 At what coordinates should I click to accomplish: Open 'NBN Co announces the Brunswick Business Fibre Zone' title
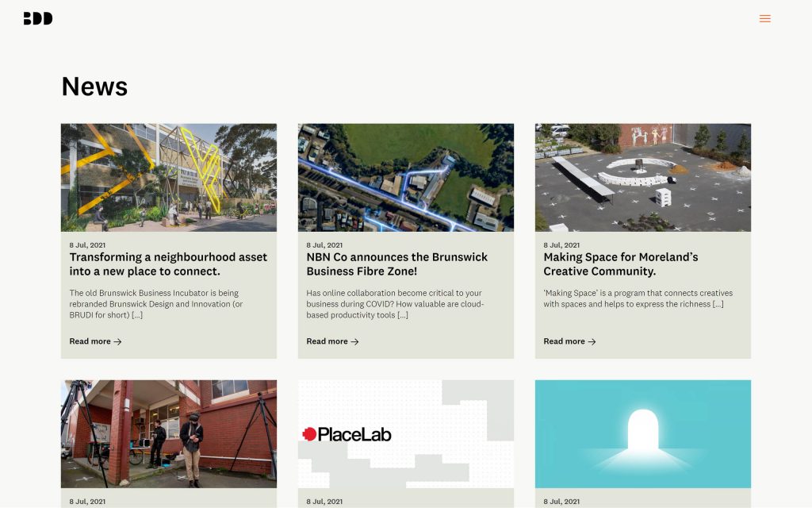point(396,264)
